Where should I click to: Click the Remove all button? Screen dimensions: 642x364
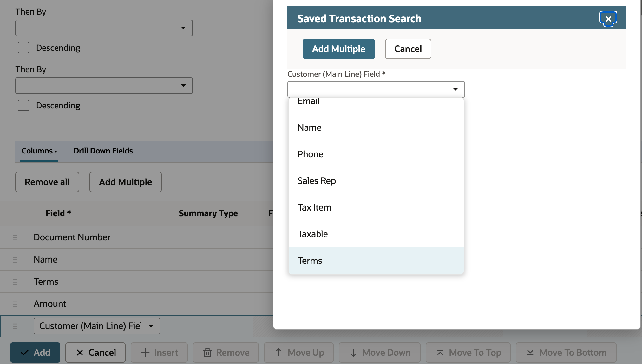click(x=47, y=182)
